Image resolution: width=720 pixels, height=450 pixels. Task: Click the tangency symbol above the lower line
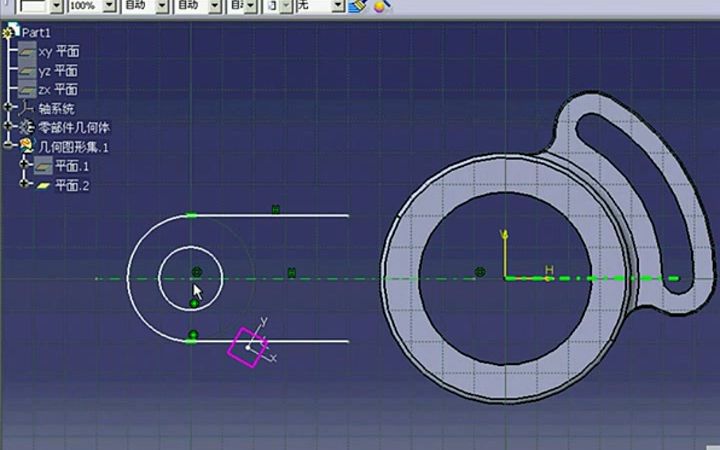point(193,335)
